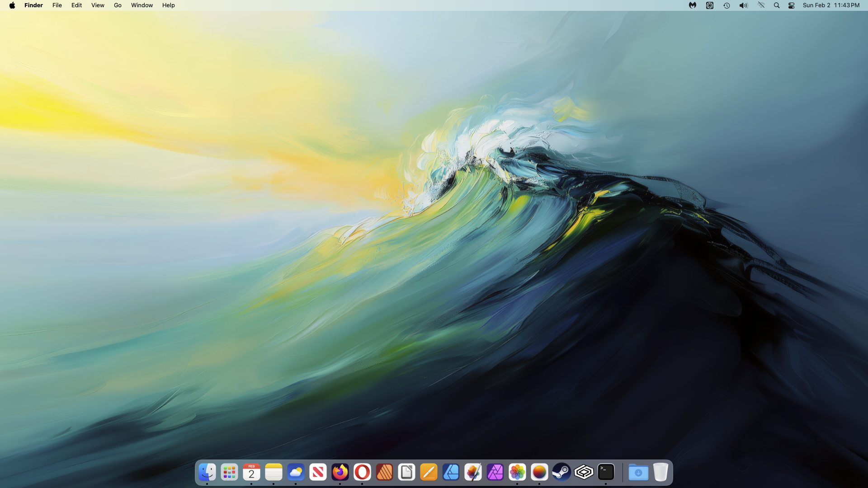Launch Affinity Designer from the Dock
Screen dimensions: 868x488
point(451,473)
